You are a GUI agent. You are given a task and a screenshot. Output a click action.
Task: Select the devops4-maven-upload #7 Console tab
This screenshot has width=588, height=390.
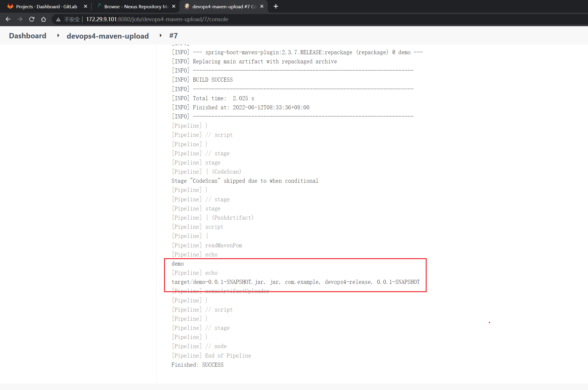coord(224,6)
